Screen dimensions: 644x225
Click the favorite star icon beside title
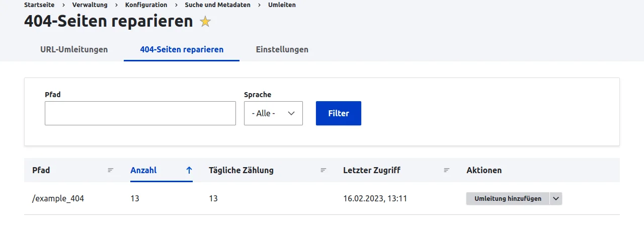(205, 22)
